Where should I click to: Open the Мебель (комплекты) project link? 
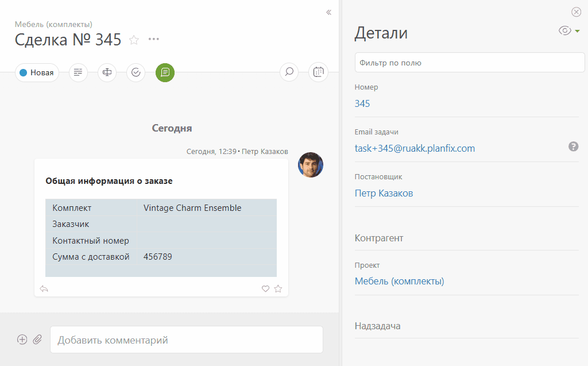399,281
